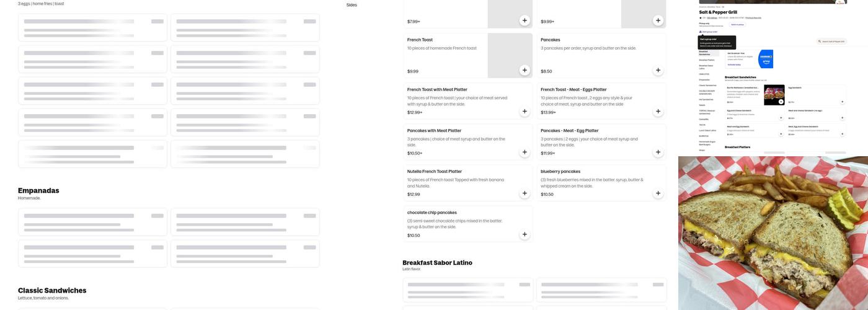Add Nutella French Toast Platter

tap(525, 193)
